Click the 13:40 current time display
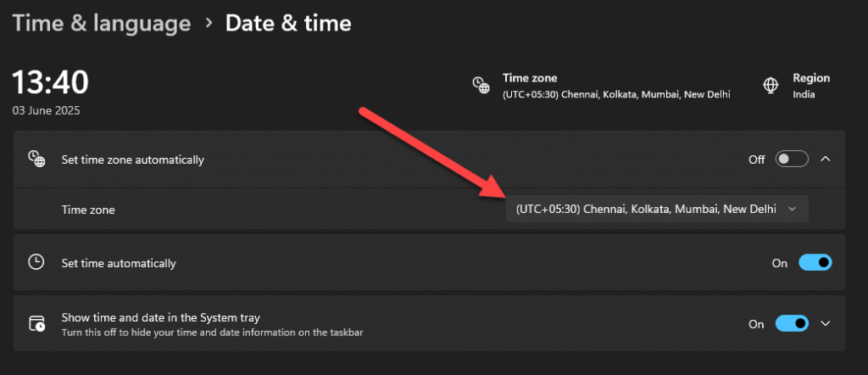The width and height of the screenshot is (868, 375). pos(50,83)
